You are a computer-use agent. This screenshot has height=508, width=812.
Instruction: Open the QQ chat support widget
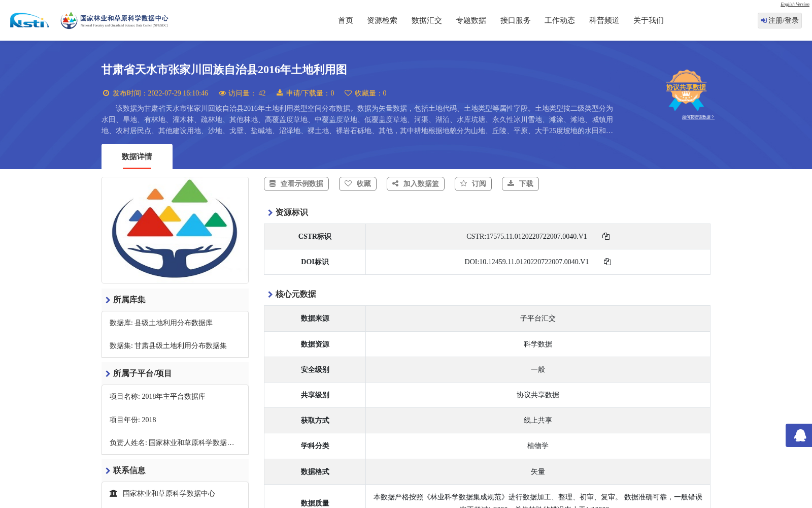click(799, 435)
